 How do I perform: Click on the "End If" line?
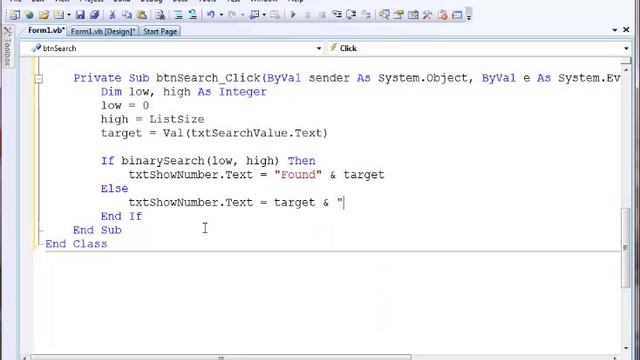[x=121, y=216]
